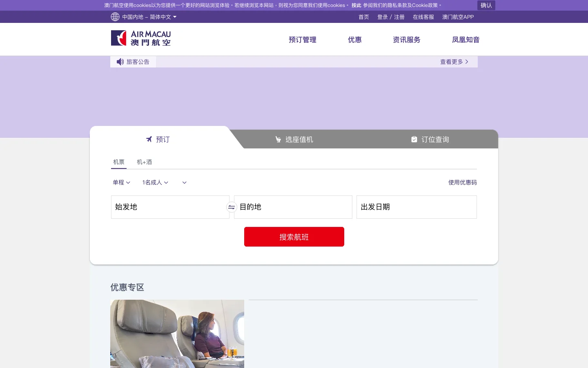Click the Air Macau logo

(141, 38)
